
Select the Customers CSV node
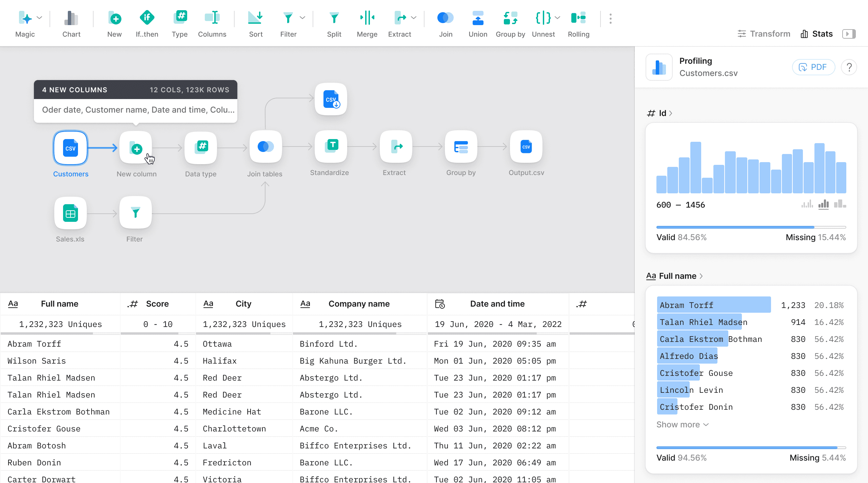point(71,148)
